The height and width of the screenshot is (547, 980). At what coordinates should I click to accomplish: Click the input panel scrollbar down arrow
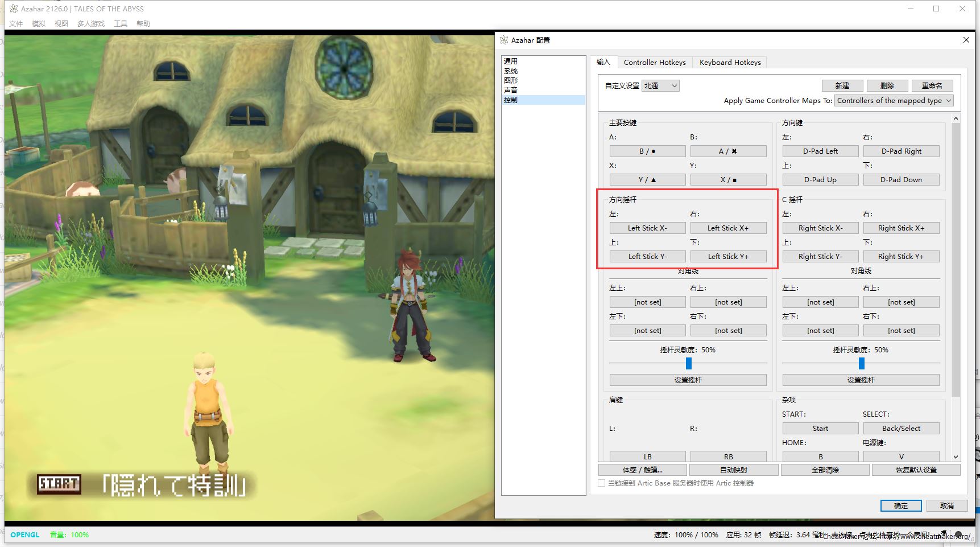click(x=956, y=457)
